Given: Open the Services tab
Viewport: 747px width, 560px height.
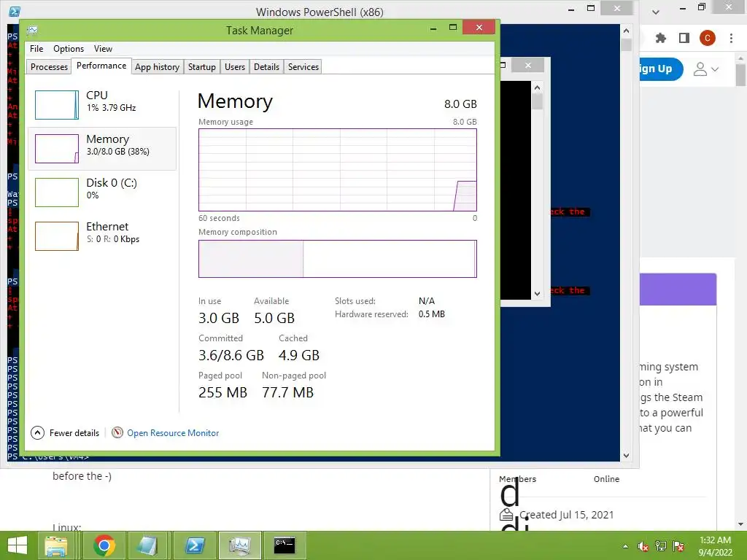Looking at the screenshot, I should click(x=303, y=66).
